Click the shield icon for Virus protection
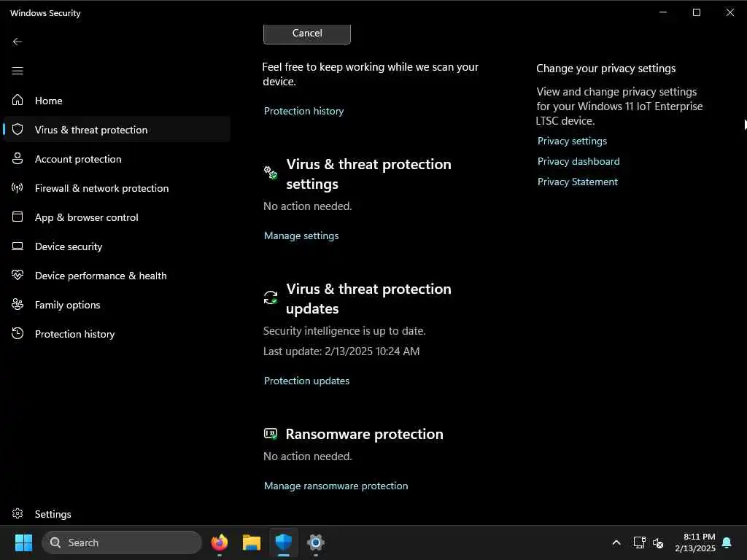 point(18,129)
